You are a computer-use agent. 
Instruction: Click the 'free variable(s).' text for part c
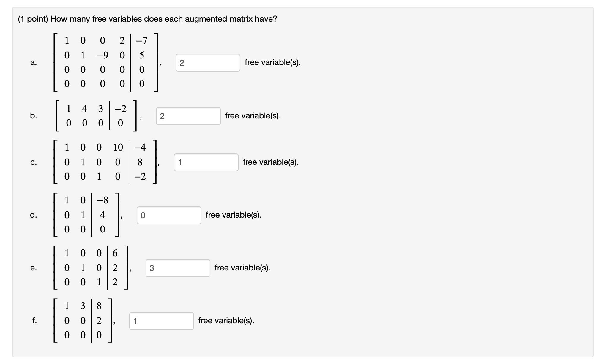(271, 162)
